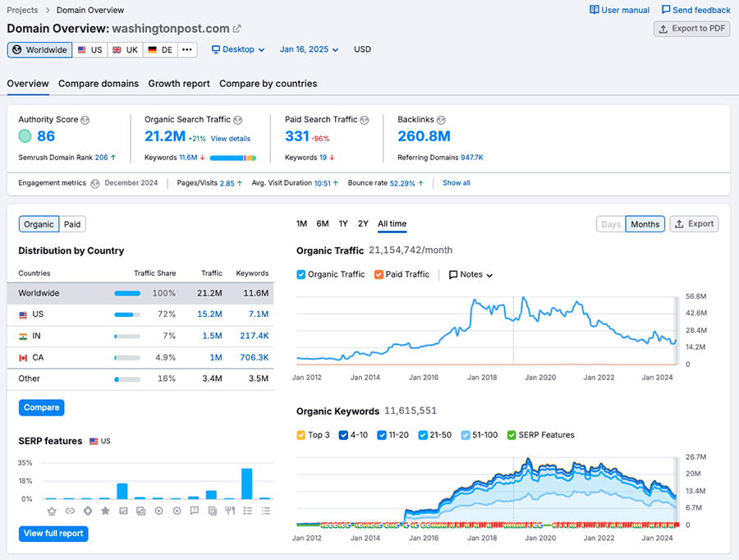
Task: Set time range to All time
Action: click(392, 224)
